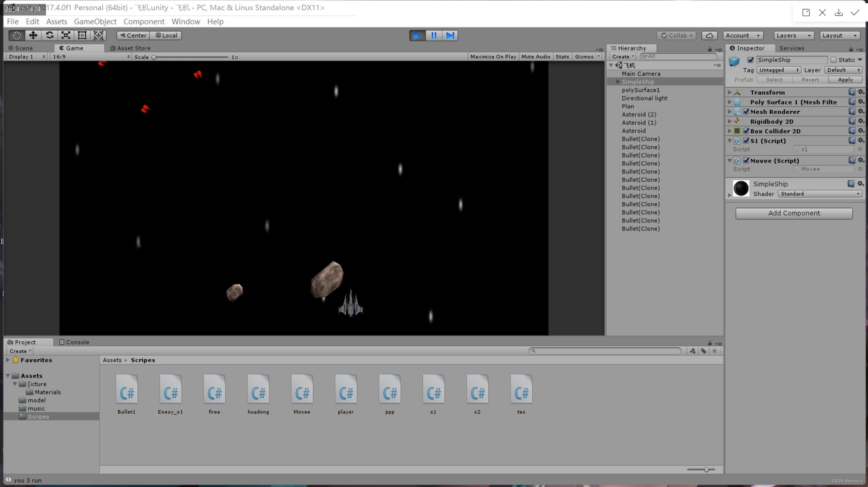868x487 pixels.
Task: Open Box Collider 2D gear menu
Action: 861,131
